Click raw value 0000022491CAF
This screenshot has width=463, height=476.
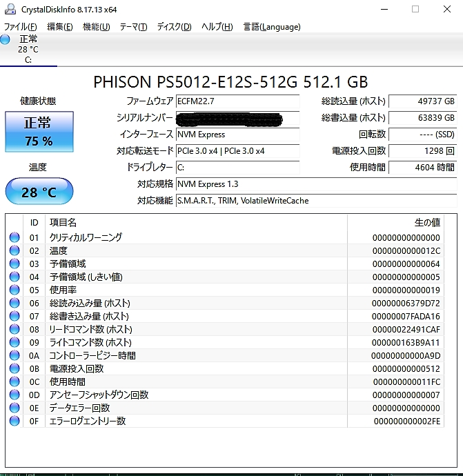(x=406, y=329)
